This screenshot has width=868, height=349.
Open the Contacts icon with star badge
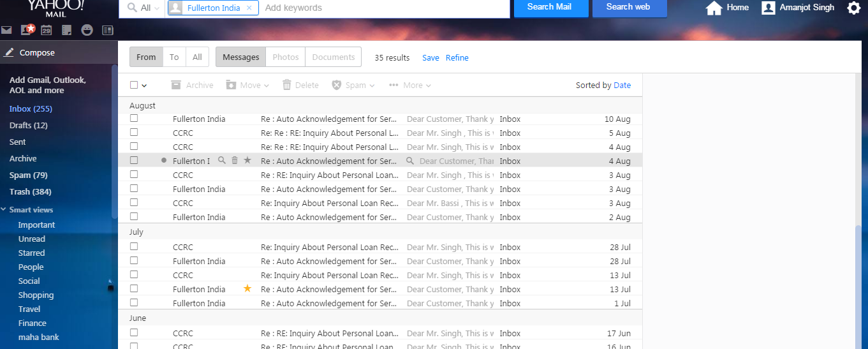[x=27, y=29]
